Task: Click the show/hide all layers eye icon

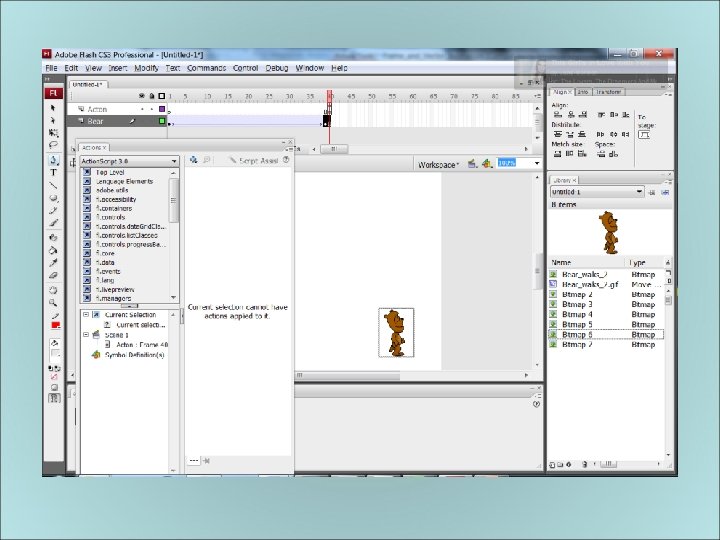Action: [142, 96]
